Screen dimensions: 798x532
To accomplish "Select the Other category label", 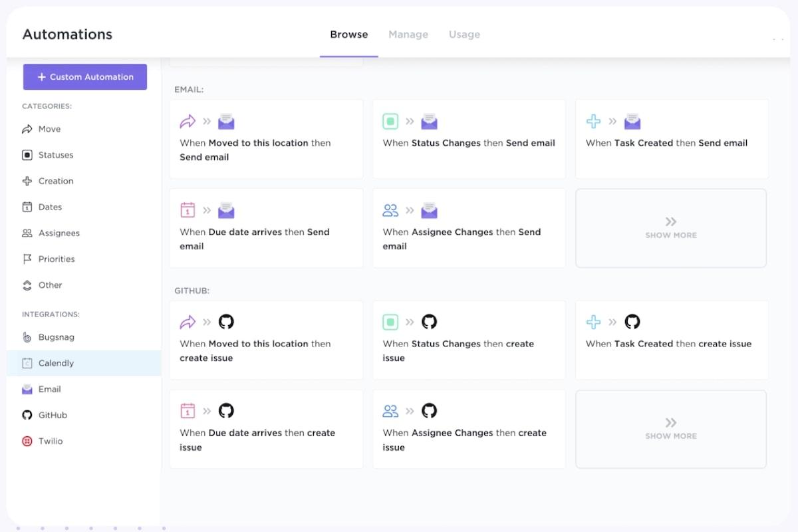I will pyautogui.click(x=50, y=285).
